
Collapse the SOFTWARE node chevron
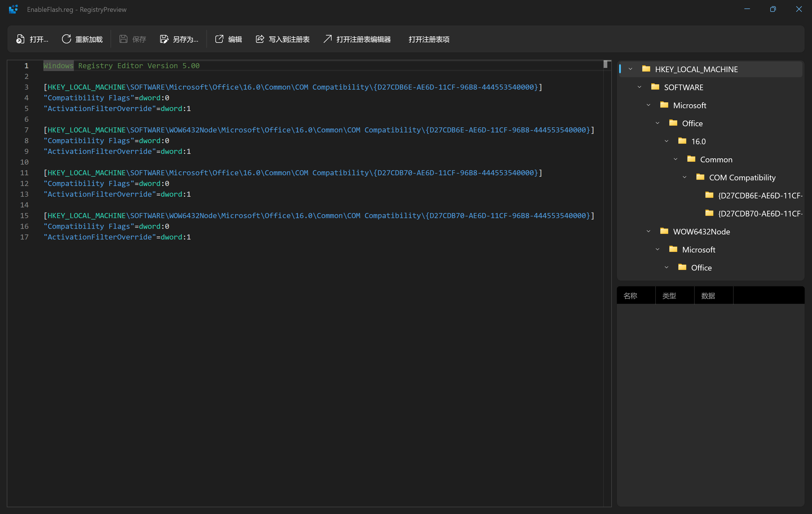click(639, 87)
